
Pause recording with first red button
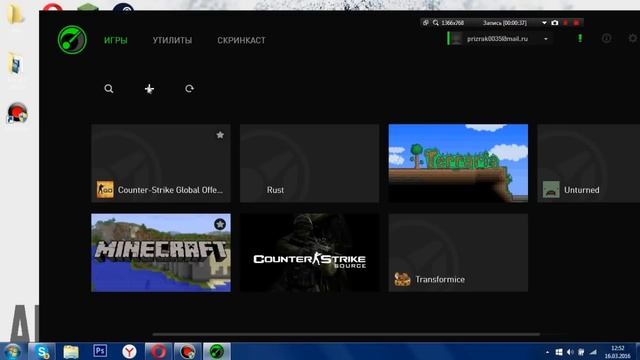click(566, 23)
